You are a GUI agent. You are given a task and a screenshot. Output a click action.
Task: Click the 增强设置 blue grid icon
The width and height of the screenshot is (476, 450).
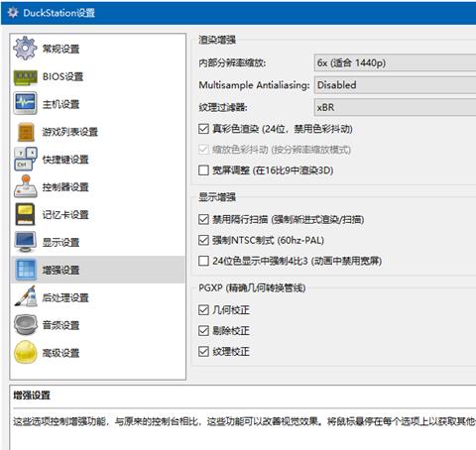25,270
